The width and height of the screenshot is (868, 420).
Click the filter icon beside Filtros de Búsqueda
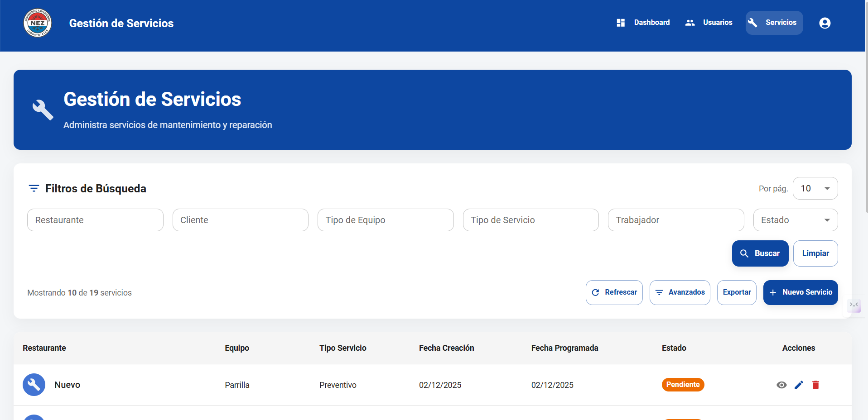point(34,188)
